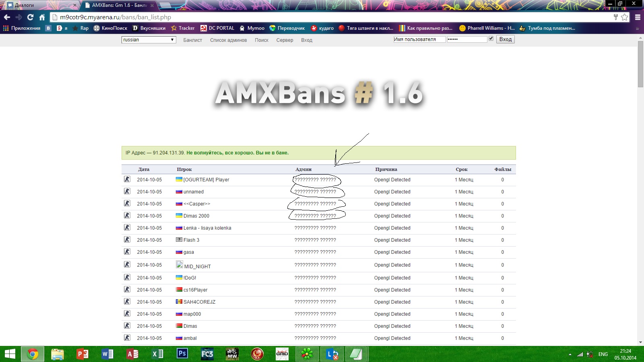Open the Переводчик bookmark
The height and width of the screenshot is (362, 644).
coord(287,28)
